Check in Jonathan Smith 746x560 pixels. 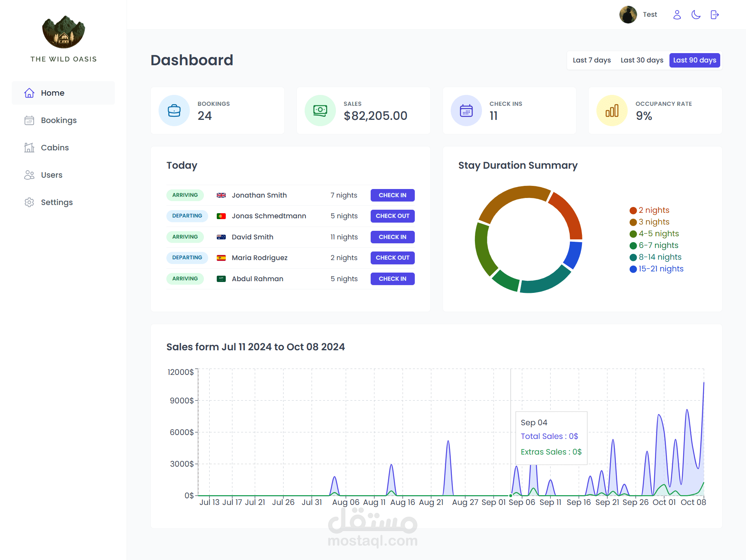click(393, 195)
